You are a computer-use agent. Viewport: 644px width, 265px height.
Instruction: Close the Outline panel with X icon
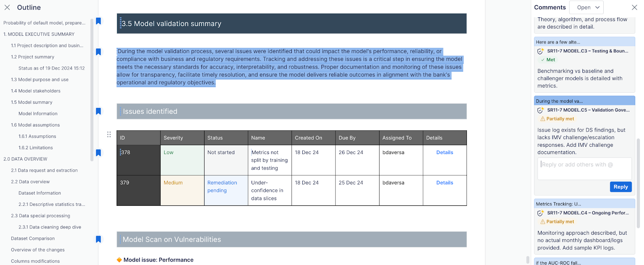pyautogui.click(x=7, y=7)
